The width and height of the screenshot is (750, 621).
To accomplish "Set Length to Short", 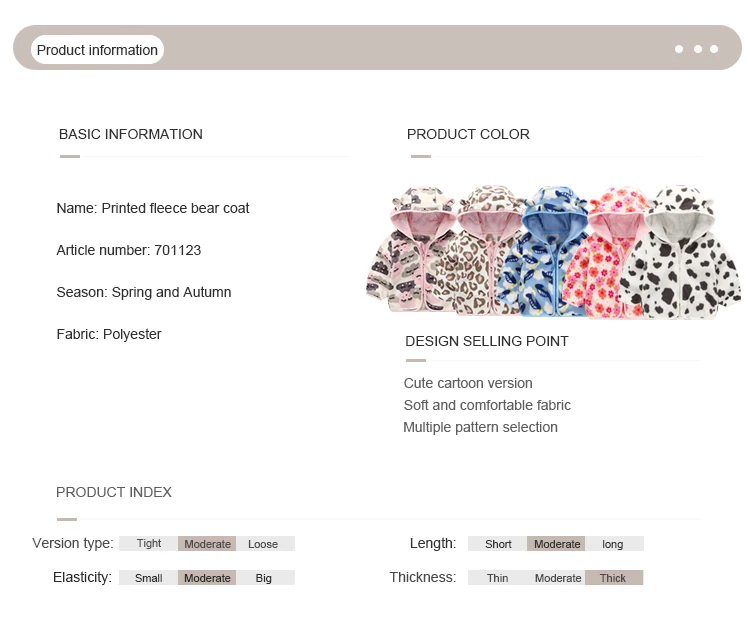I will [x=498, y=543].
